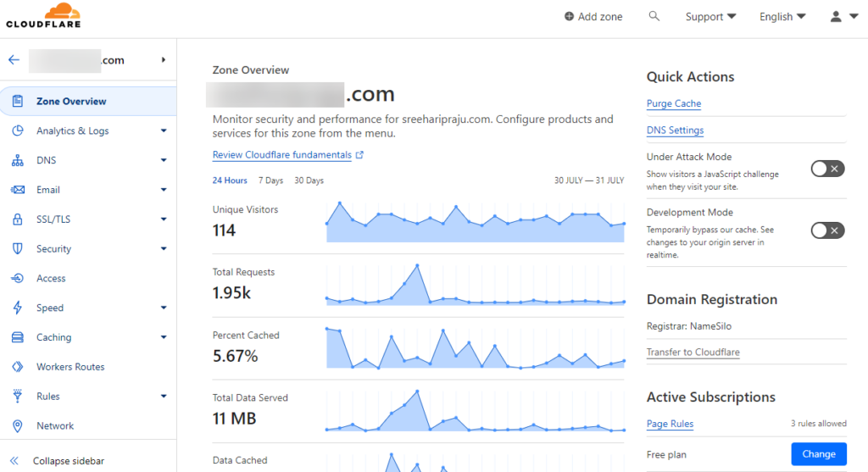The image size is (868, 472).
Task: Click the Zone Overview clipboard icon
Action: point(18,101)
